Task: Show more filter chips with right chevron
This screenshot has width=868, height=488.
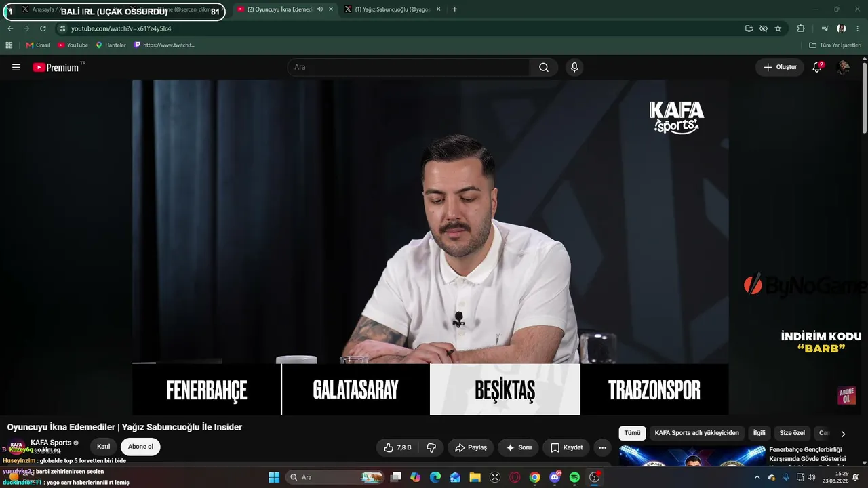Action: (843, 434)
